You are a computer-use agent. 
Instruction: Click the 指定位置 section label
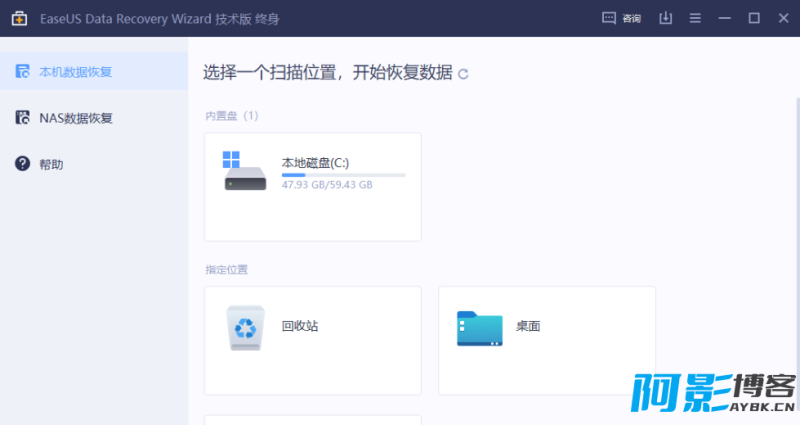tap(227, 269)
